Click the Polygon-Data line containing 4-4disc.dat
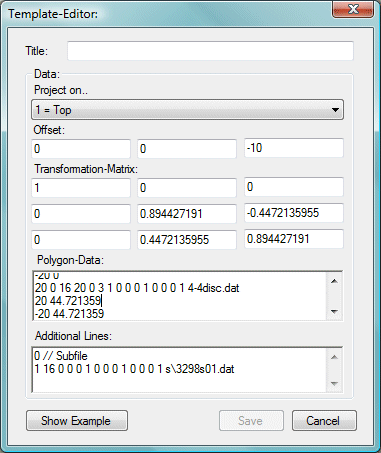Screen dimensions: 381x453 click(137, 288)
